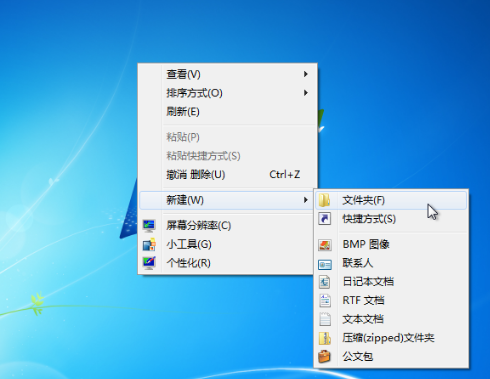Viewport: 490px width, 379px height.
Task: Select the 新建(W) menu entry
Action: [x=227, y=200]
